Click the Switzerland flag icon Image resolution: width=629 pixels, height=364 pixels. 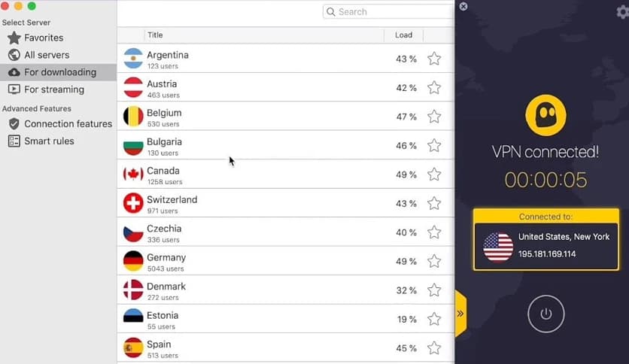pyautogui.click(x=133, y=203)
